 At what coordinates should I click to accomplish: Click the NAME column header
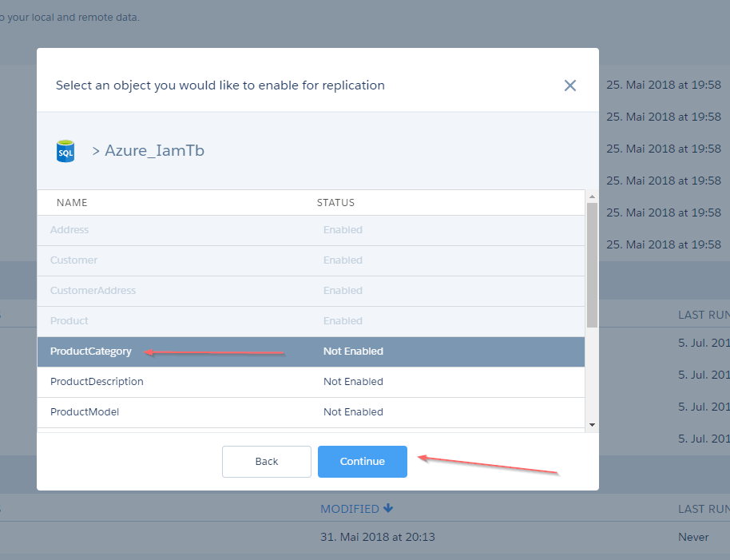72,202
